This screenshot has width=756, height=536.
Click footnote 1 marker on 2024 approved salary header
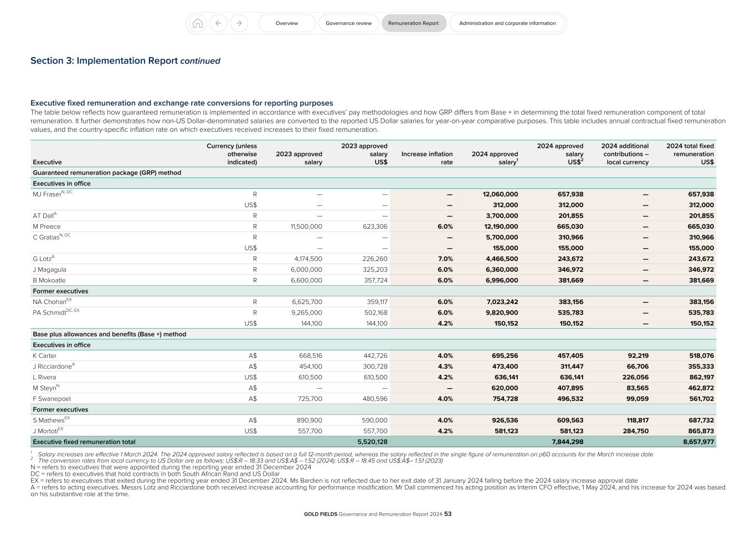[517, 160]
